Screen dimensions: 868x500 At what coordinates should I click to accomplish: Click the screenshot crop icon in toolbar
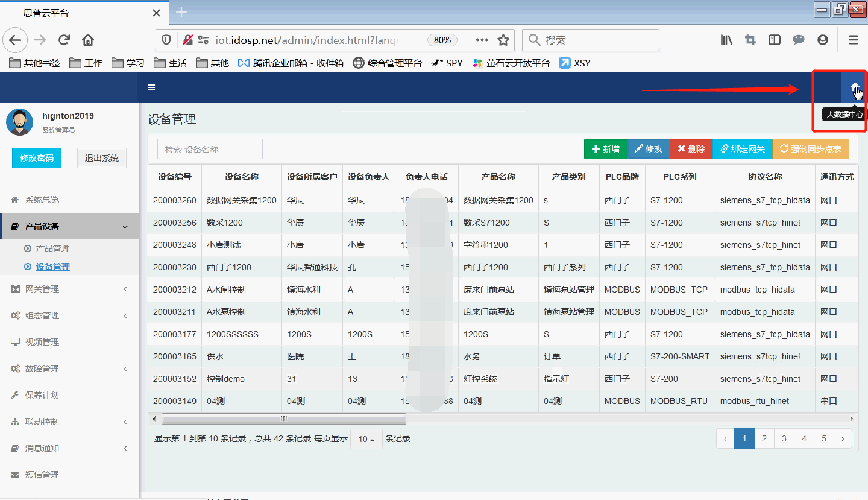click(750, 40)
